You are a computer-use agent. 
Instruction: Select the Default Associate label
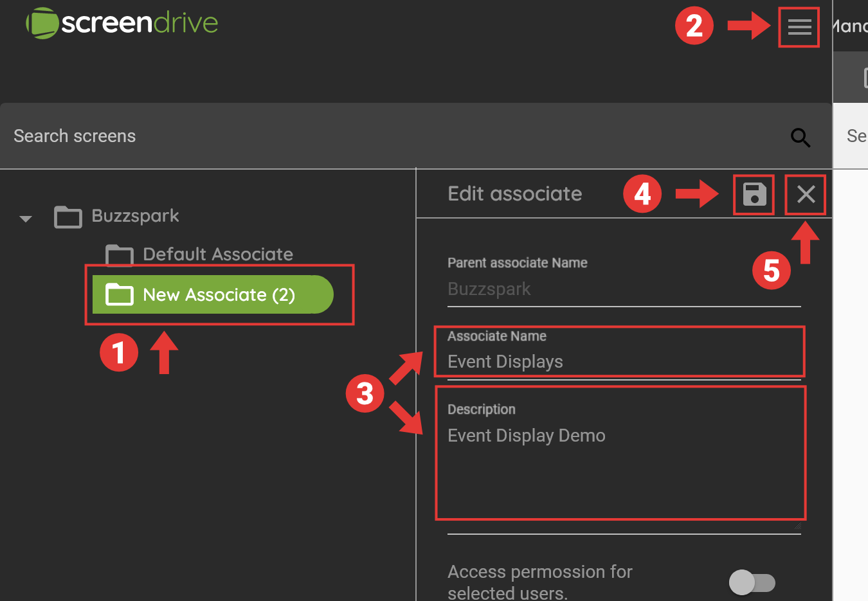[217, 255]
